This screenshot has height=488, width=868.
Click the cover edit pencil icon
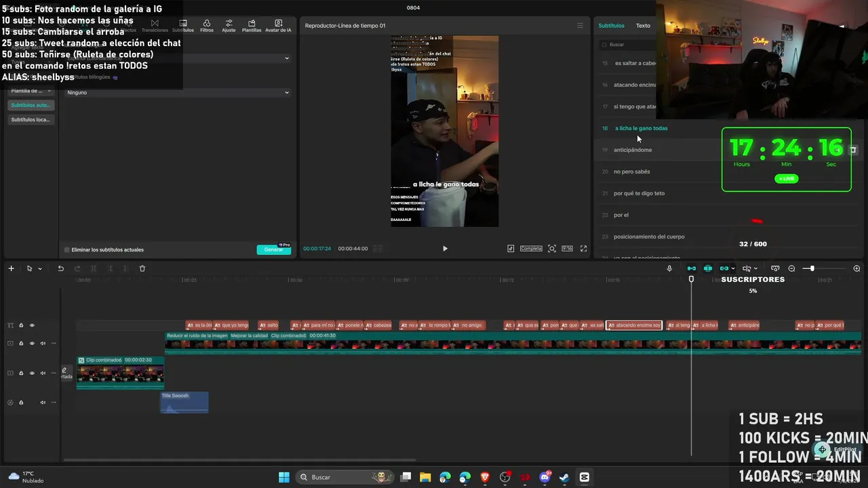64,371
